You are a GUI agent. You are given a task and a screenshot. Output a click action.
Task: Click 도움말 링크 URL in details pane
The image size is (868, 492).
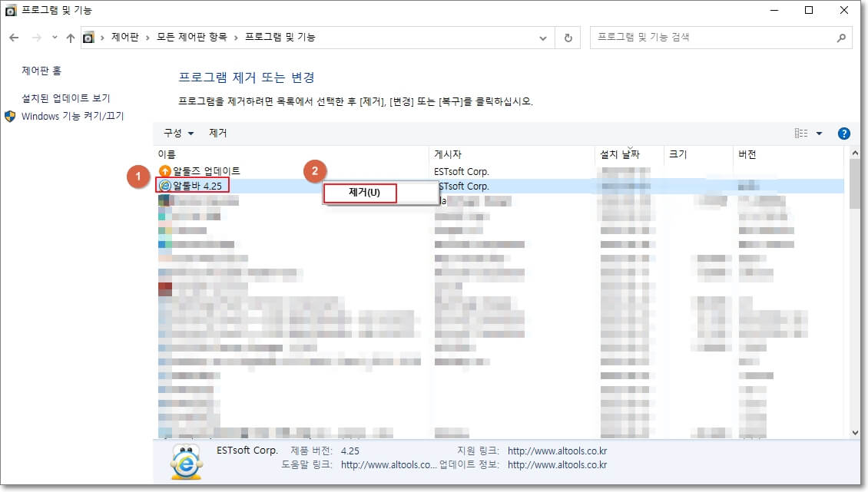point(389,465)
